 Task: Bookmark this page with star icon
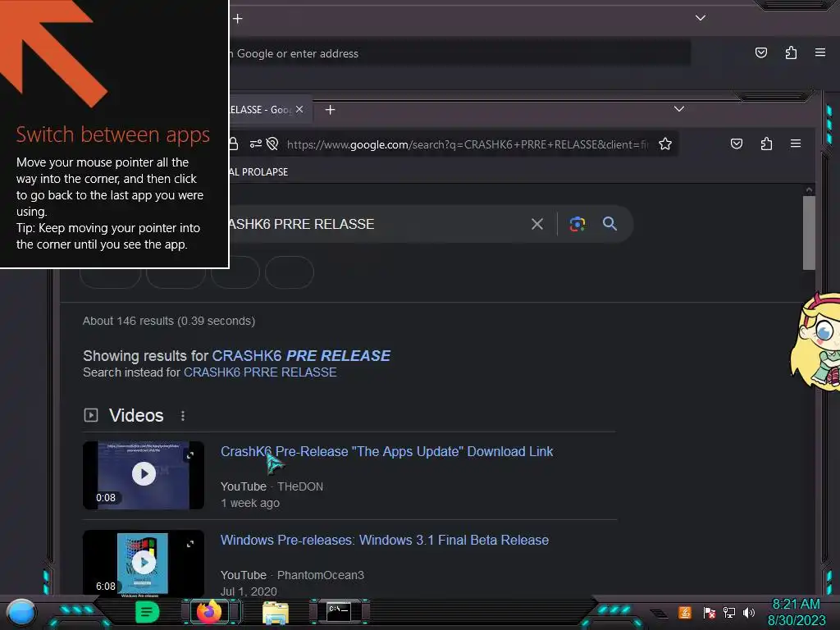click(664, 144)
